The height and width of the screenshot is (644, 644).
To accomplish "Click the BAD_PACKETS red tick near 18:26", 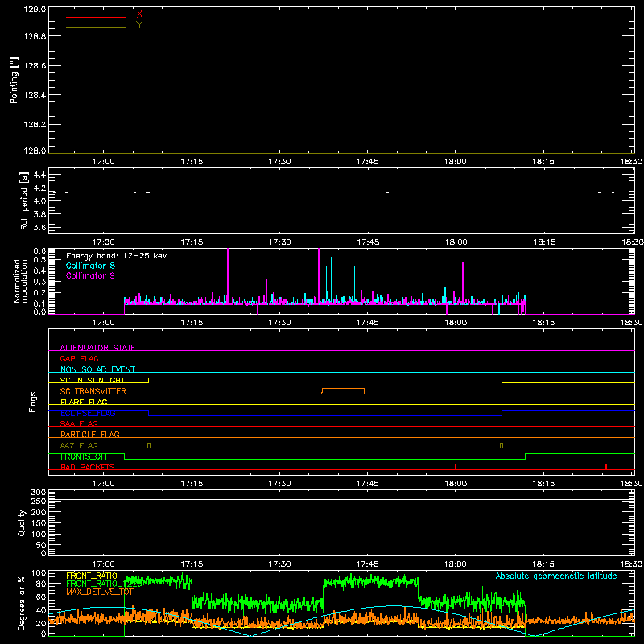I will click(606, 467).
